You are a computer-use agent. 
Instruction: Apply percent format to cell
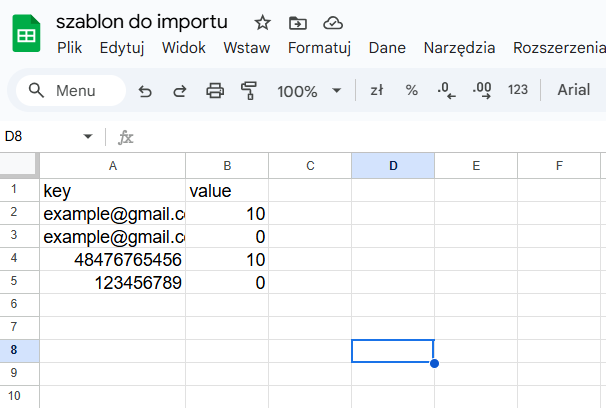point(411,91)
